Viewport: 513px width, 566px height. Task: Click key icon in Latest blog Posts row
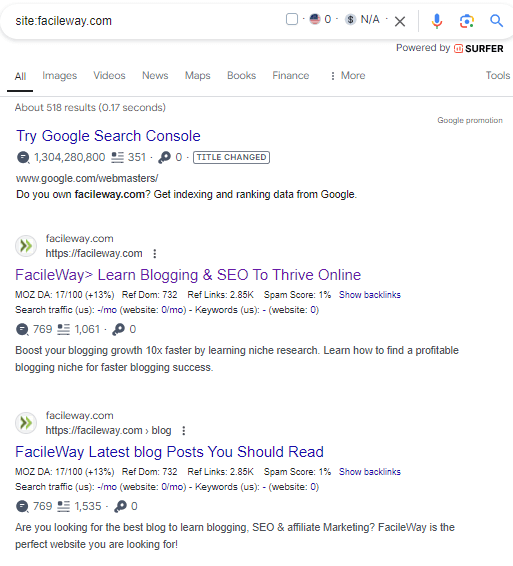click(120, 506)
